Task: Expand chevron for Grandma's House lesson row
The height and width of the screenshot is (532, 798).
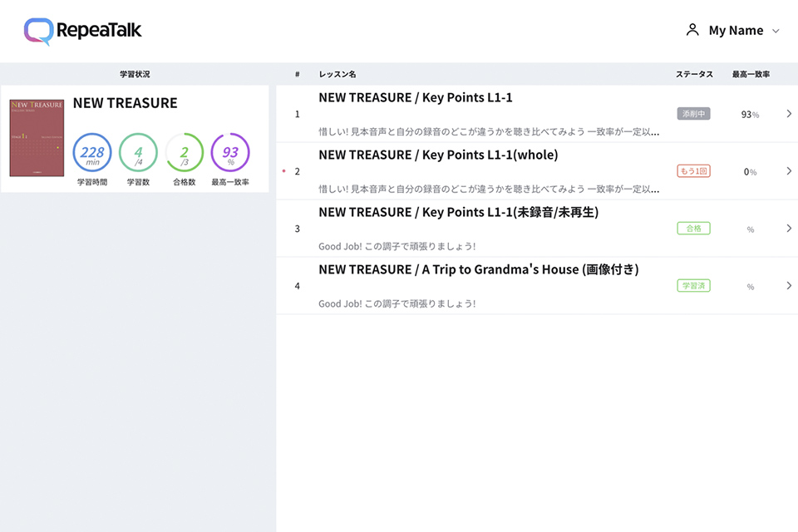Action: (x=789, y=286)
